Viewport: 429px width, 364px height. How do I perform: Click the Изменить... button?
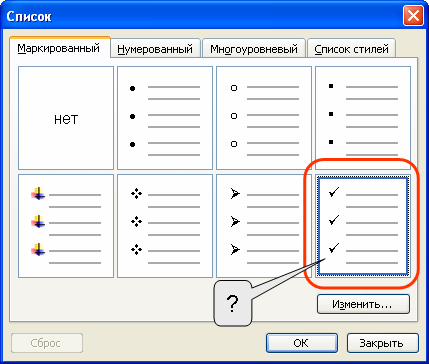coord(363,304)
